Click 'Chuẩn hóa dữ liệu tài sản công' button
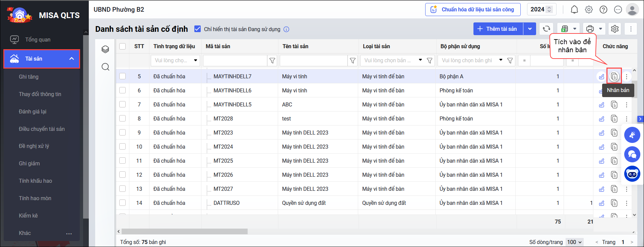The image size is (644, 247). [x=472, y=9]
